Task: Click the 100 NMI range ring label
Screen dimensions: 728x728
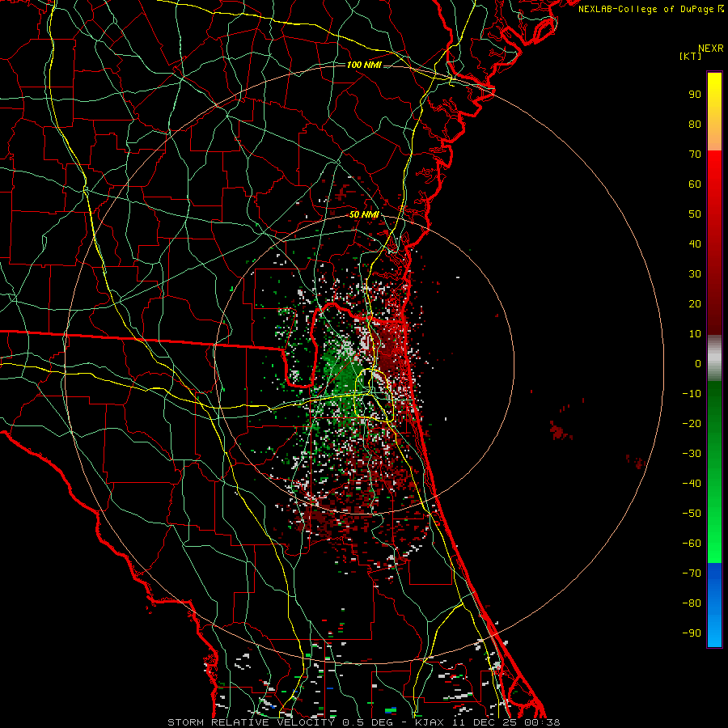Action: pyautogui.click(x=364, y=65)
